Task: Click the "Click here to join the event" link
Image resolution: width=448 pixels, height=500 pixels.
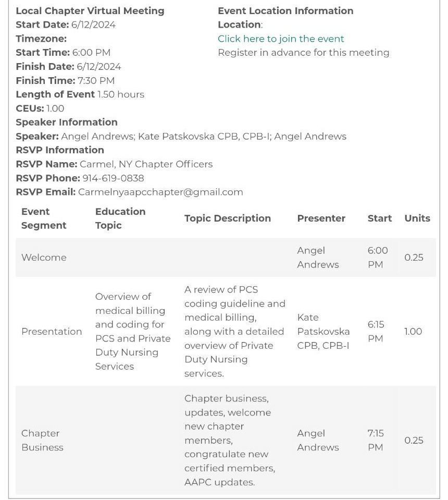Action: point(281,39)
